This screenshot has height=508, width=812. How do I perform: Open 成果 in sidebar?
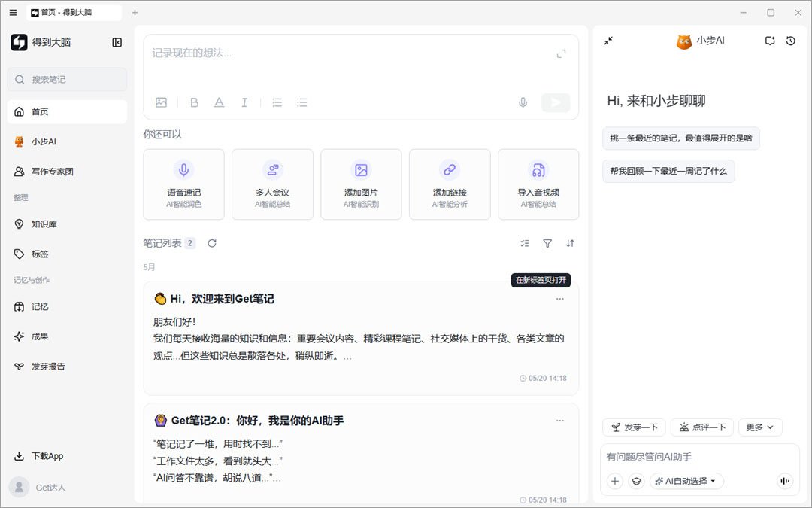pos(67,336)
